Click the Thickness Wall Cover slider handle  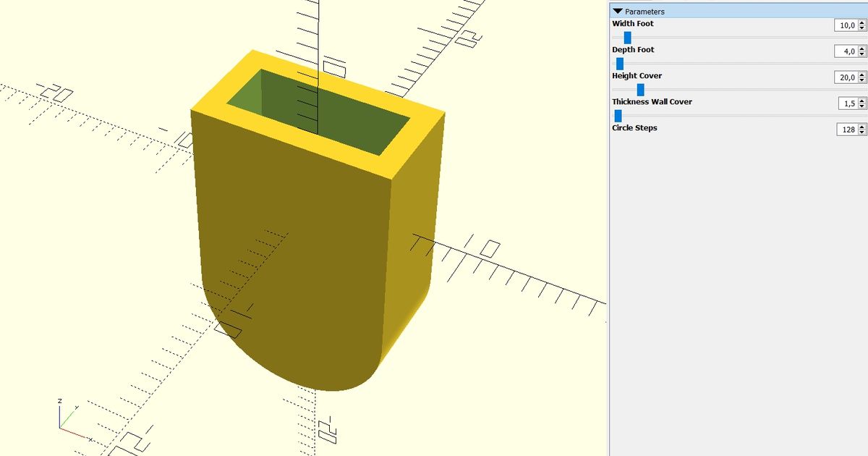click(618, 115)
